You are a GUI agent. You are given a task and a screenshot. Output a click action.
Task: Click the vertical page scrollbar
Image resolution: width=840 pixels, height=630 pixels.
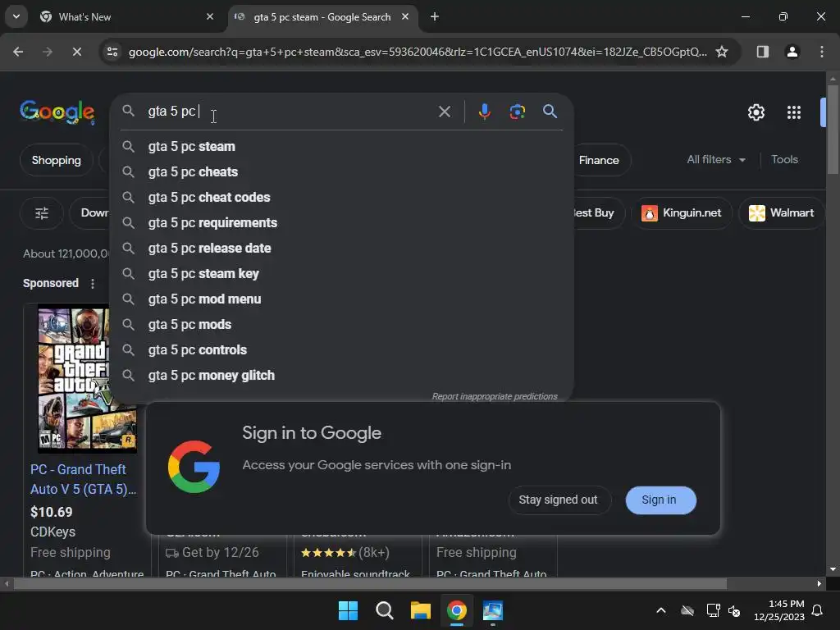coord(833,129)
